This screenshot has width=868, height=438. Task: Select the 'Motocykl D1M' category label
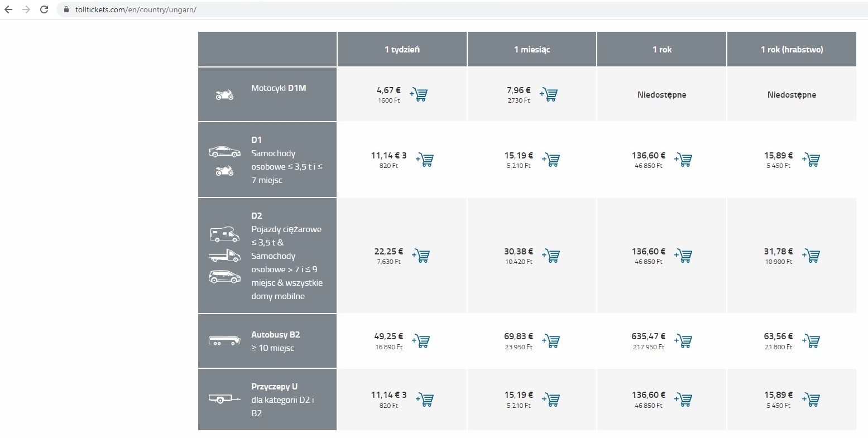279,88
